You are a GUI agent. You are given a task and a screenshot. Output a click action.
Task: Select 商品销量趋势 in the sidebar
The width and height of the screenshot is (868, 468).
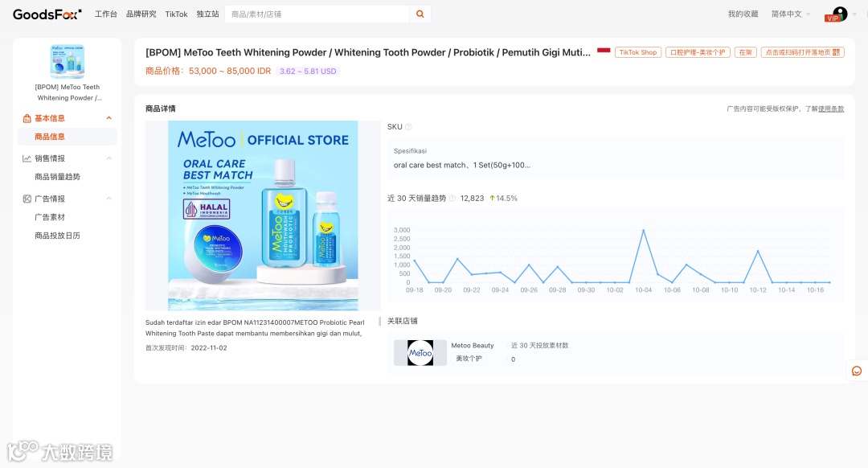[x=58, y=177]
